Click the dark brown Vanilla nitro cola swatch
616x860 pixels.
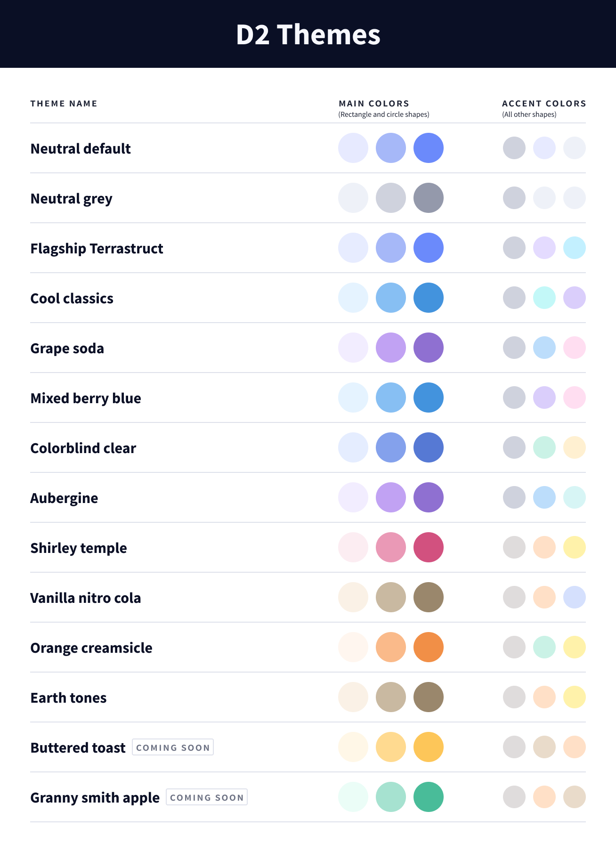click(x=429, y=597)
